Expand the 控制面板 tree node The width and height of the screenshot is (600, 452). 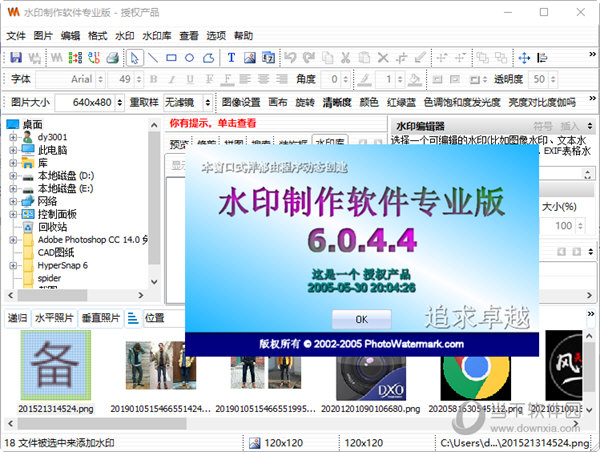click(13, 214)
